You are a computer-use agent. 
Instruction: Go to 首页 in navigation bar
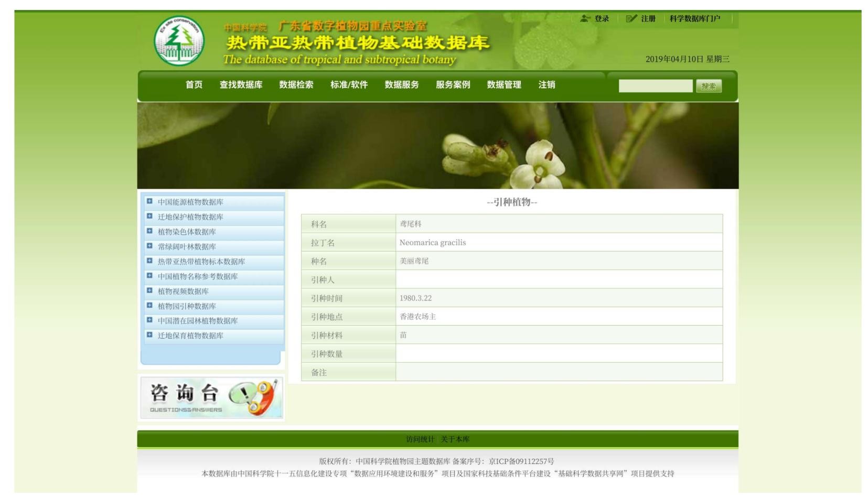194,85
